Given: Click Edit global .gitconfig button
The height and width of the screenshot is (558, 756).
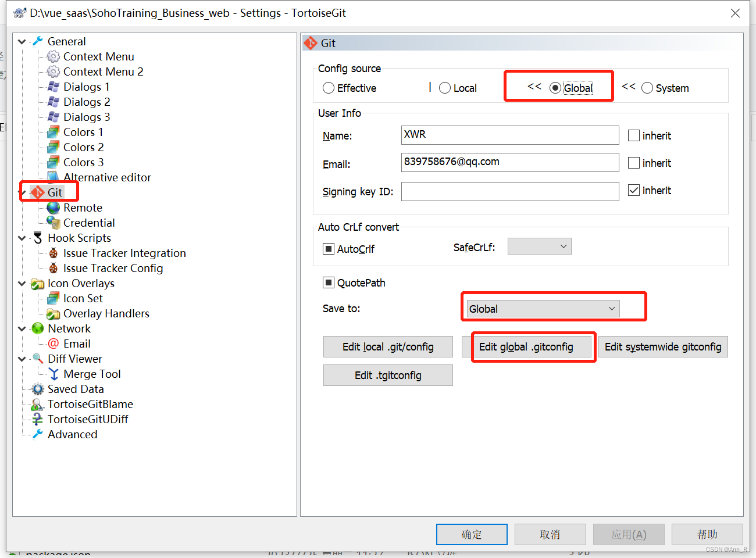Looking at the screenshot, I should (x=526, y=347).
